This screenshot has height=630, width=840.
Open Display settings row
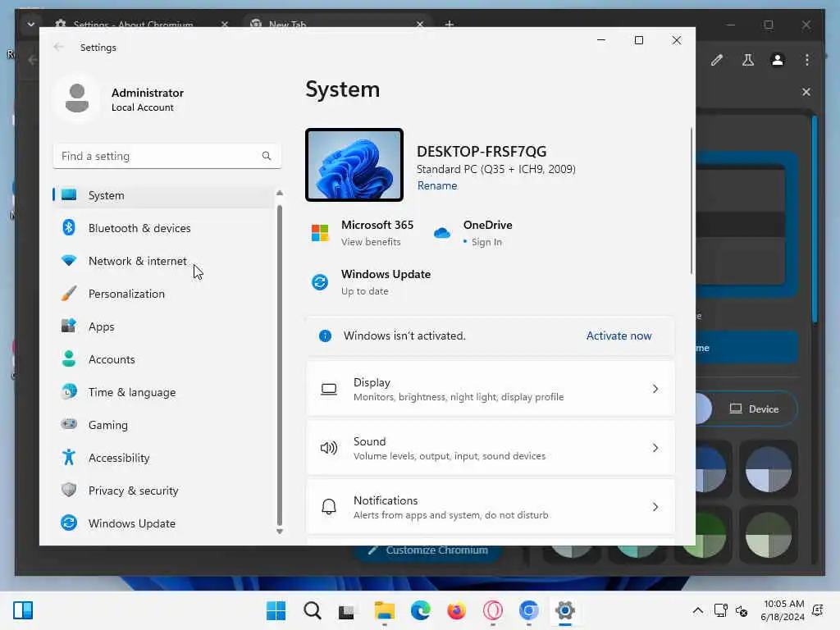tap(491, 389)
